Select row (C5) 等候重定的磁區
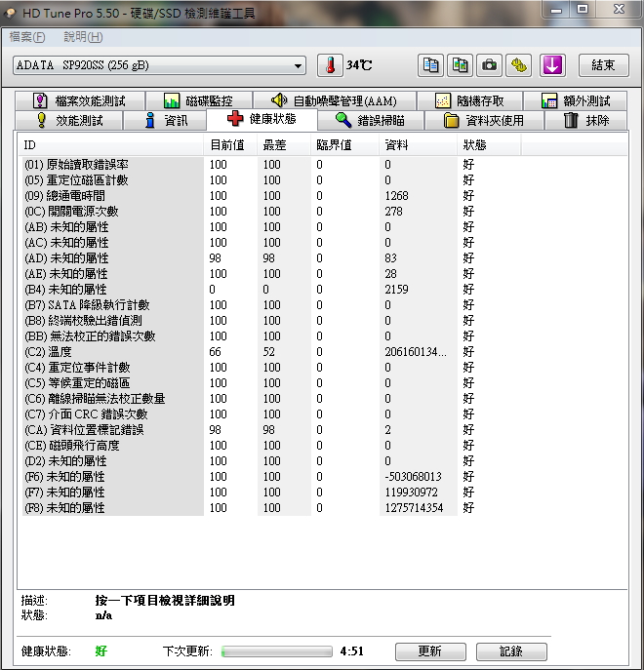 (272, 383)
